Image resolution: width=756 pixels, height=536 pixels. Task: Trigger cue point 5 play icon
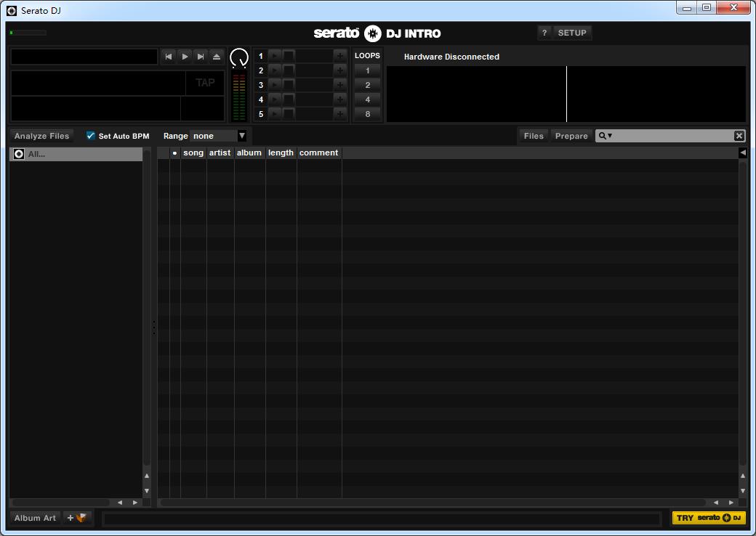[275, 113]
